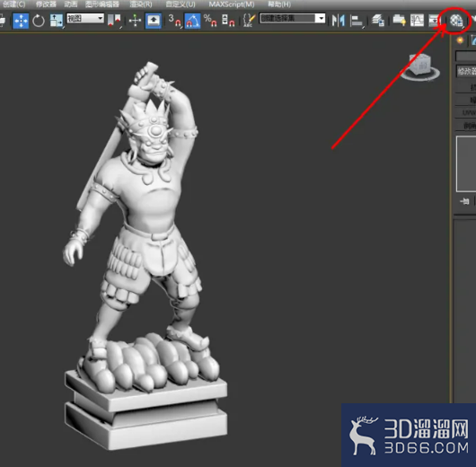Viewport: 476px width, 467px height.
Task: Open the MAXScript(M) menu
Action: click(x=232, y=4)
